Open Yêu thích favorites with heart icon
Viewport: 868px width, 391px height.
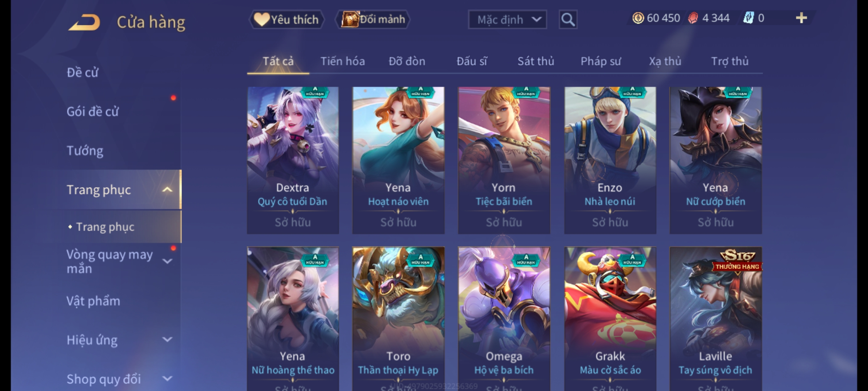(286, 20)
